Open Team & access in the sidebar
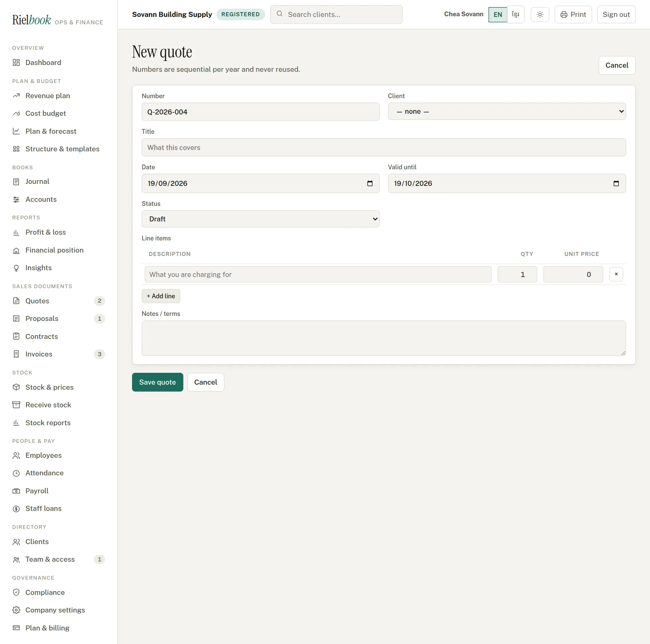 [x=59, y=559]
